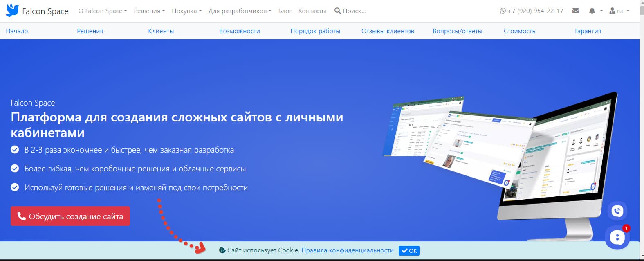Viewport: 644px width, 261px height.
Task: Open the chat bot widget
Action: tap(617, 237)
